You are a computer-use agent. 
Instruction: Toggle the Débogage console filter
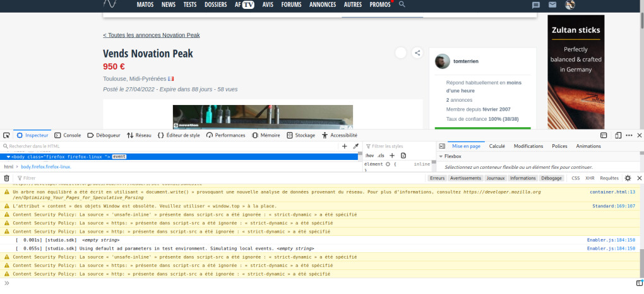pyautogui.click(x=551, y=178)
